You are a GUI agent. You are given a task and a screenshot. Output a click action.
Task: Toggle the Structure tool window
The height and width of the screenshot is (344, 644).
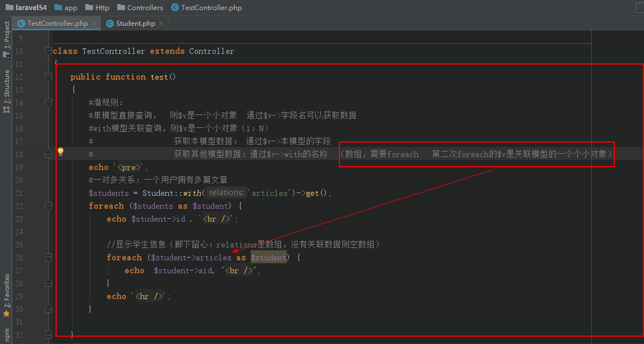click(7, 90)
